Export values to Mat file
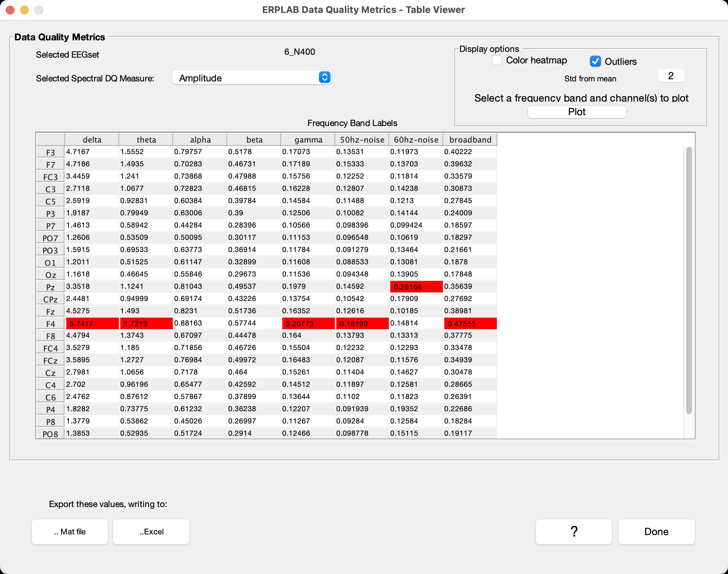Viewport: 728px width, 574px height. 70,532
